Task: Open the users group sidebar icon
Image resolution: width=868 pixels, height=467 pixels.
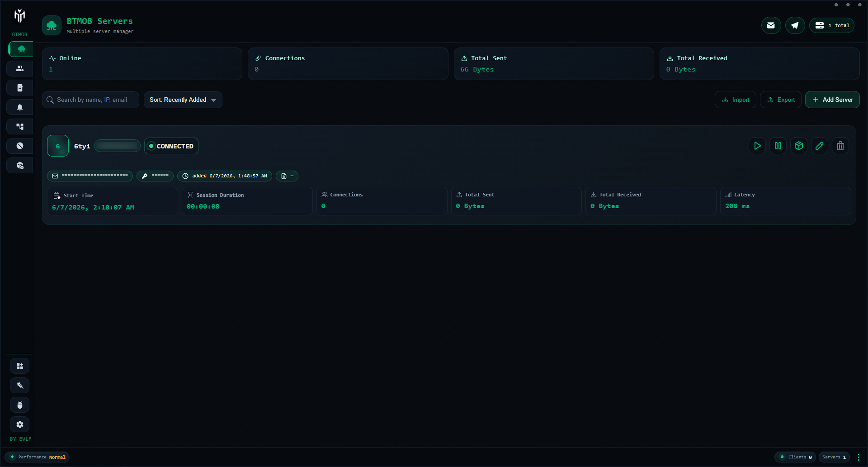Action: (20, 68)
